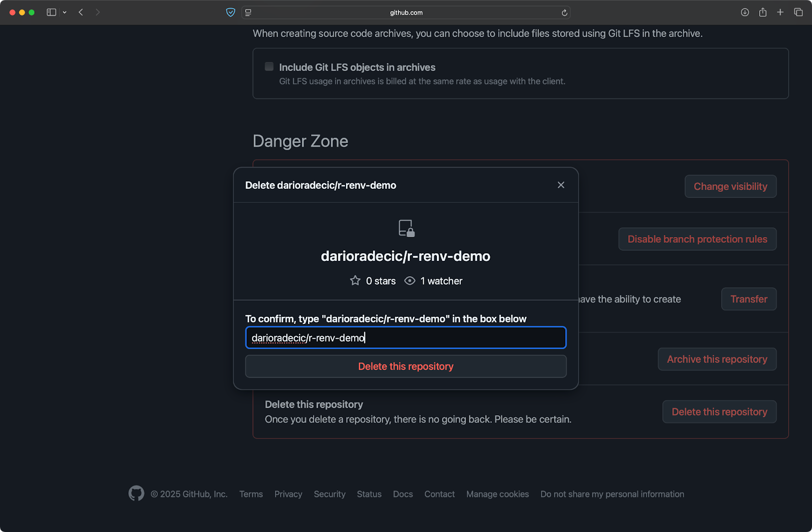The width and height of the screenshot is (812, 532).
Task: Open Do not share my personal information link
Action: coord(612,494)
